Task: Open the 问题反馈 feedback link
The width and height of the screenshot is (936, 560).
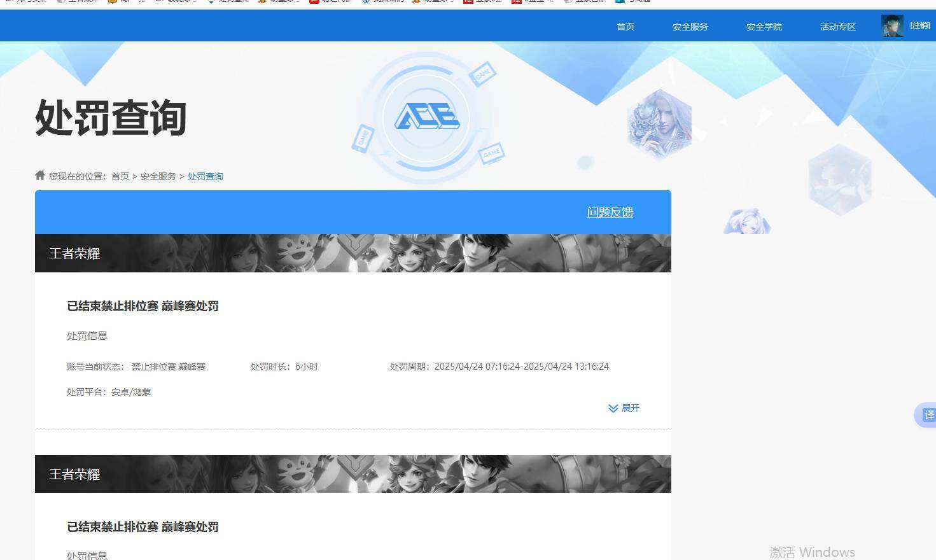Action: [609, 213]
